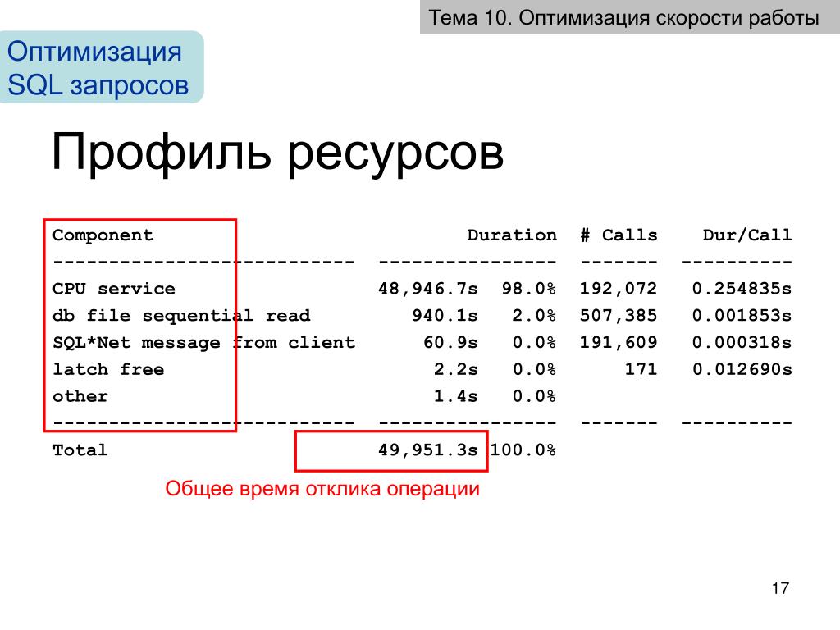Image resolution: width=840 pixels, height=630 pixels.
Task: Click the calls value '192,072'
Action: pyautogui.click(x=619, y=289)
